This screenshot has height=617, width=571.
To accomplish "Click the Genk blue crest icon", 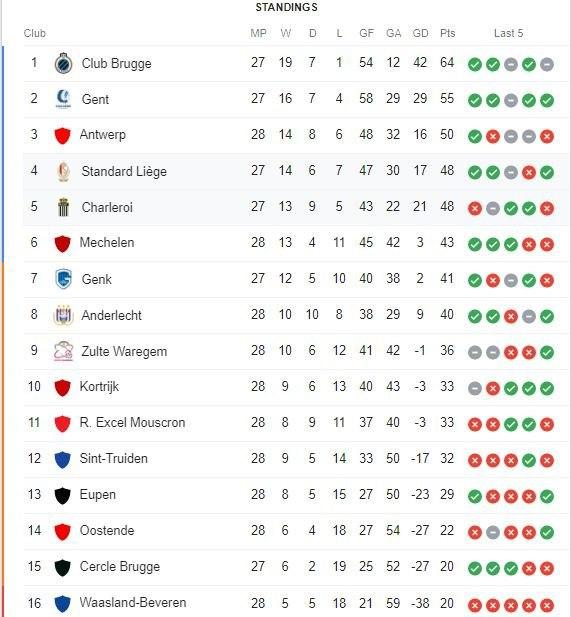I will 63,279.
